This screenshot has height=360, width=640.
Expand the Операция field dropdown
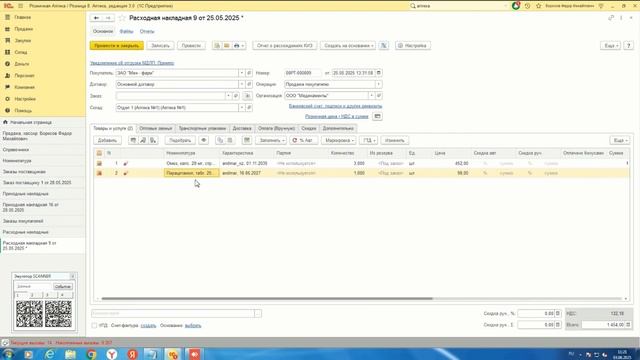coord(378,84)
